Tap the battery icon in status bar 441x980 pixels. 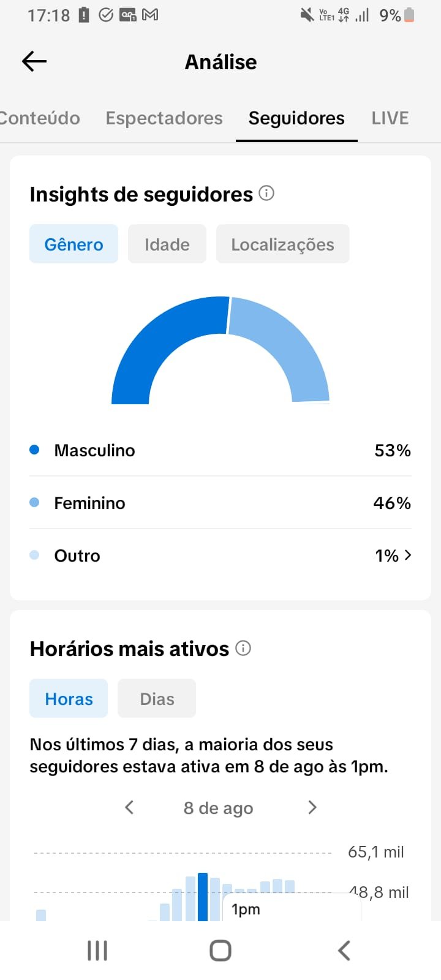(x=409, y=15)
